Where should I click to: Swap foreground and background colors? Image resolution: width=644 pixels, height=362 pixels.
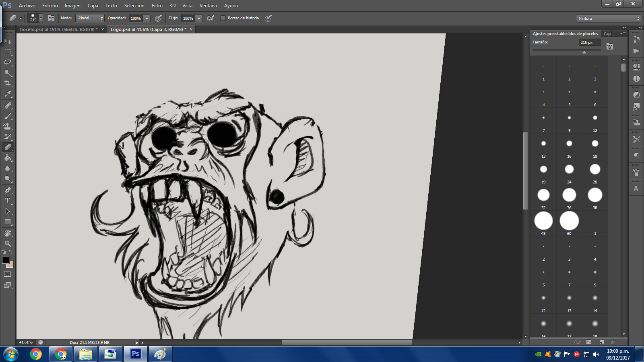pyautogui.click(x=11, y=252)
